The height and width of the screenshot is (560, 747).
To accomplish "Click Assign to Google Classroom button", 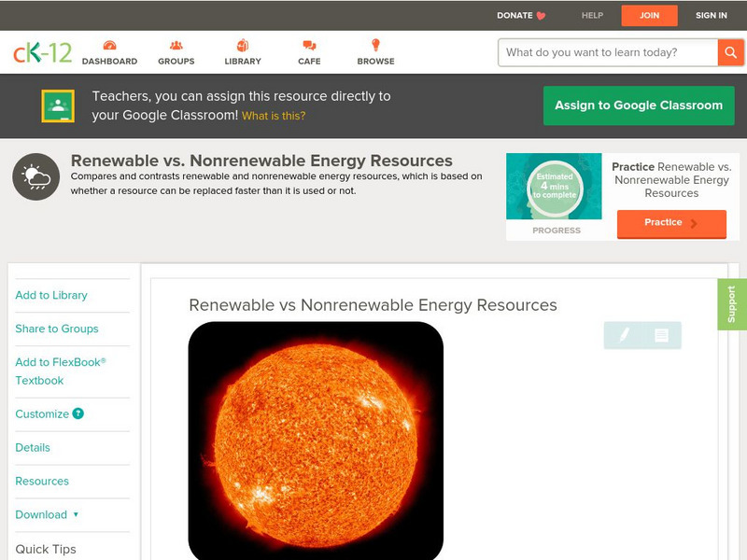I will coord(639,105).
